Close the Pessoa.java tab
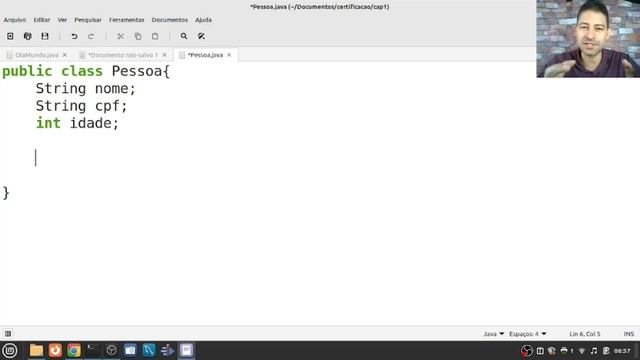 [x=229, y=55]
